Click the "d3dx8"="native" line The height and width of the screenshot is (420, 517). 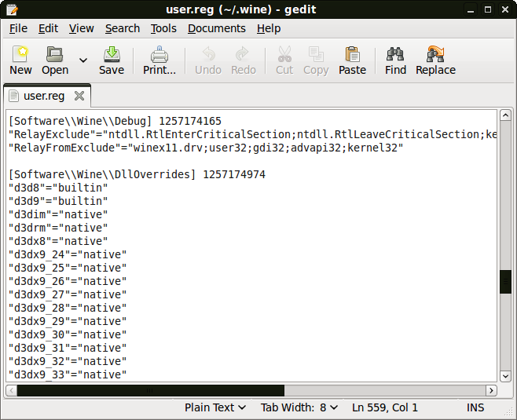click(x=58, y=241)
